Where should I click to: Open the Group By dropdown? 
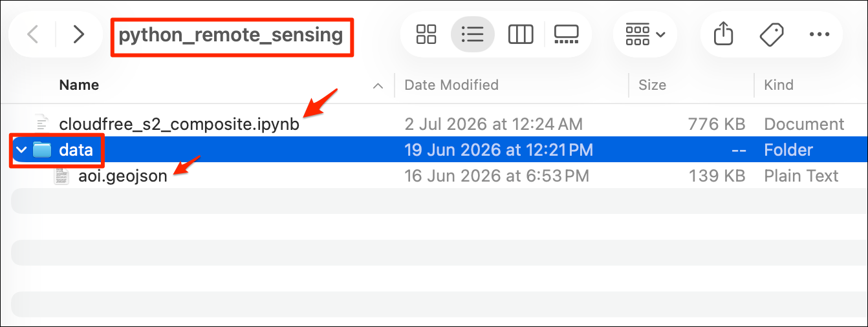(x=645, y=34)
